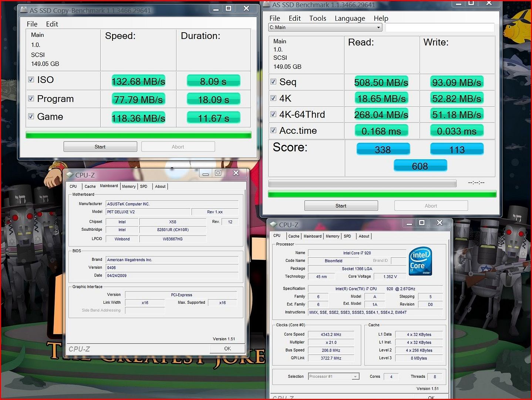Click the Name field Intel Core i7 920
This screenshot has height=400, width=532.
tap(357, 253)
